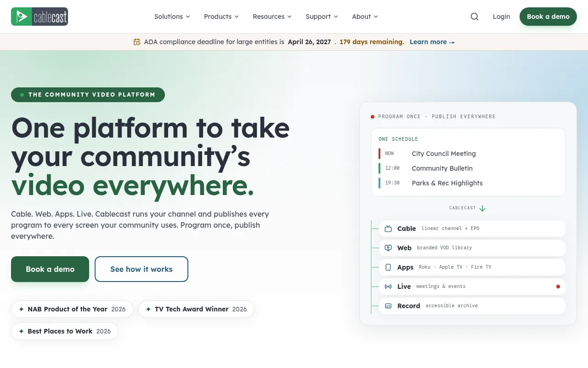The width and height of the screenshot is (588, 368).
Task: Open the search magnifier icon
Action: click(x=475, y=17)
